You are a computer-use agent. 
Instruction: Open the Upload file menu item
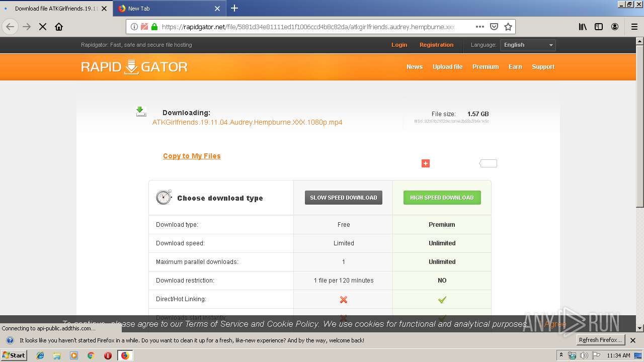(447, 67)
